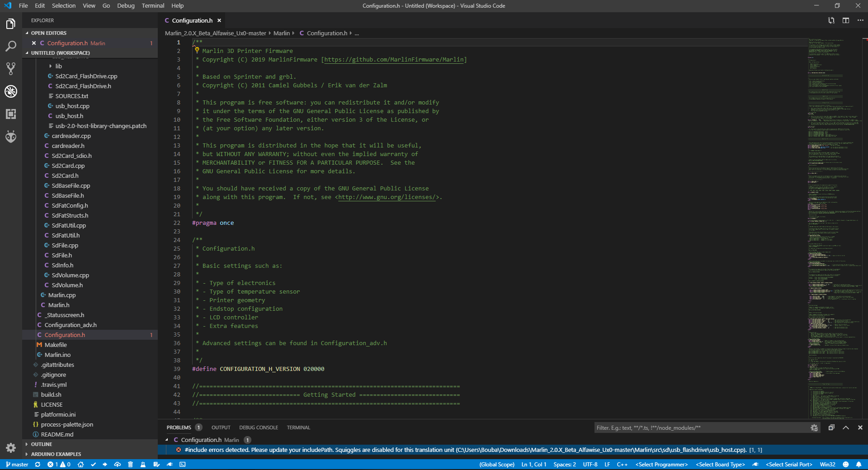Switch to the Terminal panel tab
Viewport: 868px width, 470px height.
(x=298, y=427)
